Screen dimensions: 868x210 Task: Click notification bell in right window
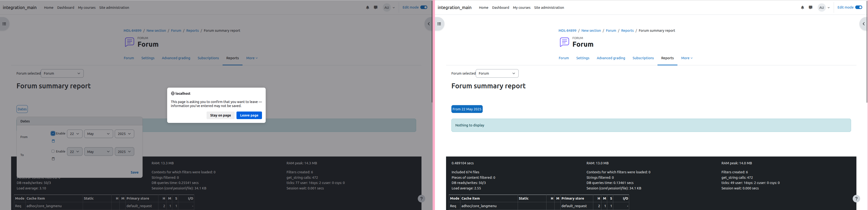[x=802, y=7]
